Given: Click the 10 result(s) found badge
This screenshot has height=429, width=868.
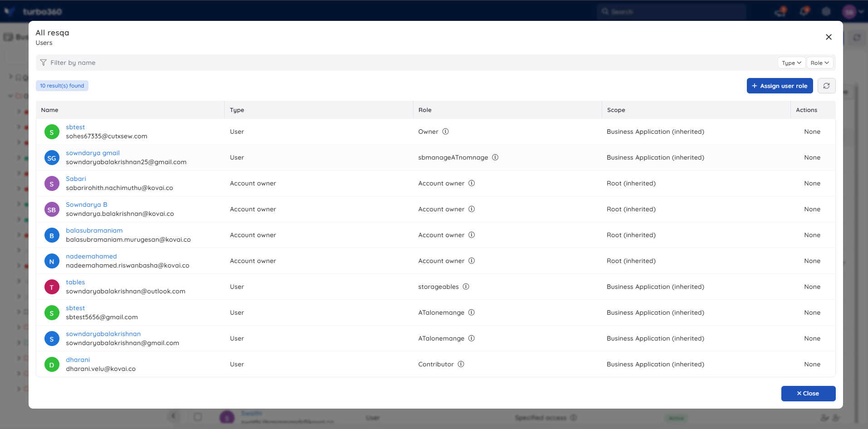Looking at the screenshot, I should pos(62,86).
